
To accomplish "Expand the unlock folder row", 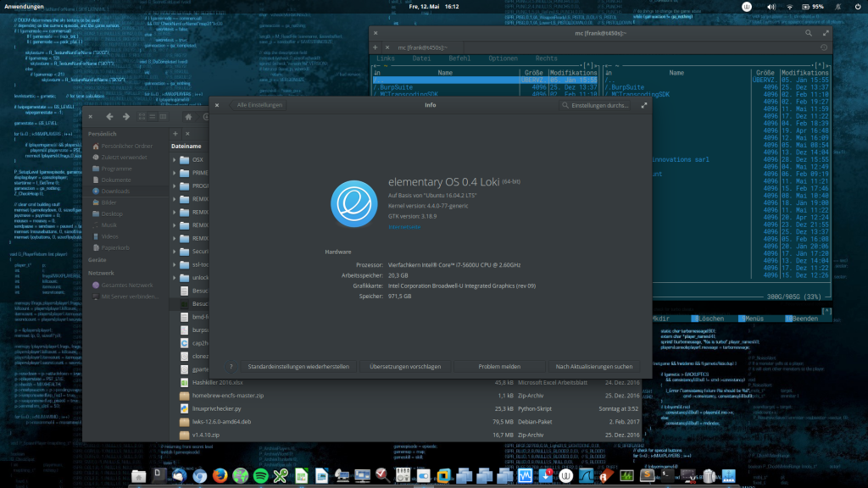I will pyautogui.click(x=175, y=278).
